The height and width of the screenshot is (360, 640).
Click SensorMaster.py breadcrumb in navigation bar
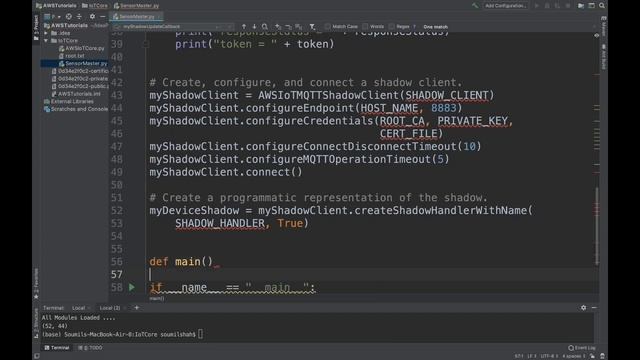click(x=136, y=6)
